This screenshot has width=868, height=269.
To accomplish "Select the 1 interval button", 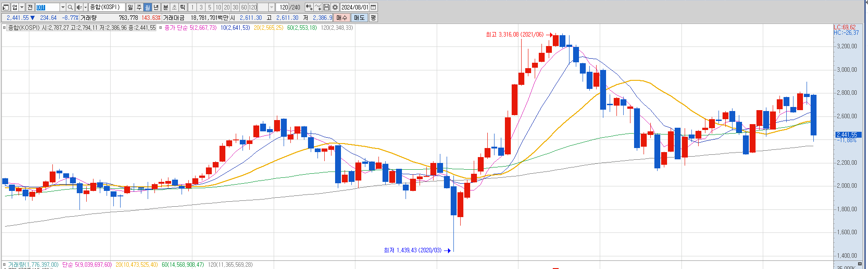I will pyautogui.click(x=192, y=7).
